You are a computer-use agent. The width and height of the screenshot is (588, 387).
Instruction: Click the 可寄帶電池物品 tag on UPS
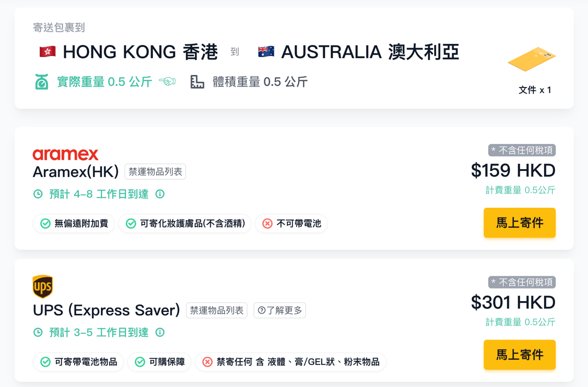point(78,362)
